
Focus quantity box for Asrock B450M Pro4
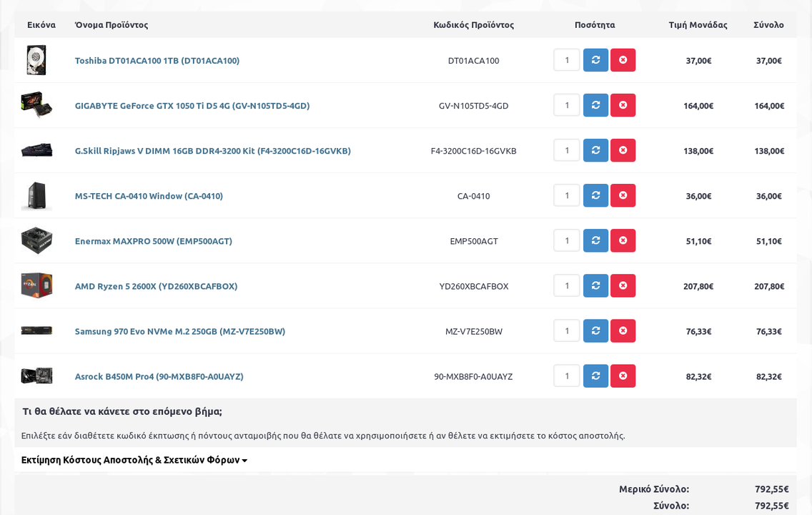pyautogui.click(x=567, y=376)
